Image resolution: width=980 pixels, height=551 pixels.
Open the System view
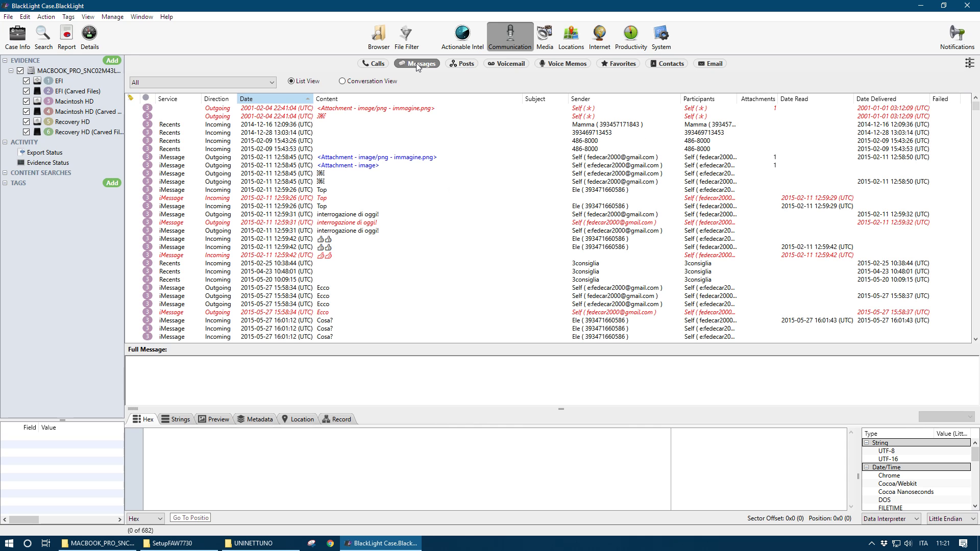pos(661,38)
